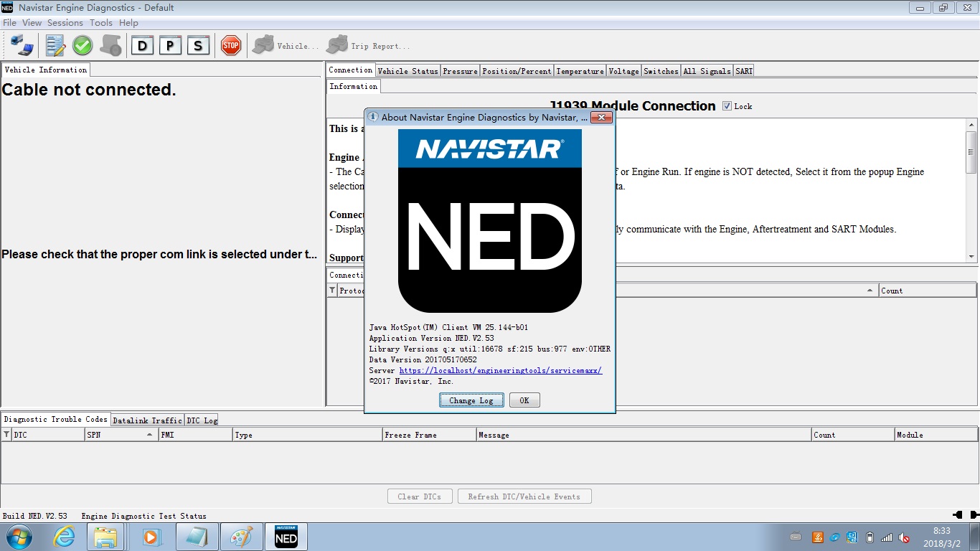Click the SPN column sort arrow
This screenshot has width=980, height=551.
click(x=149, y=435)
